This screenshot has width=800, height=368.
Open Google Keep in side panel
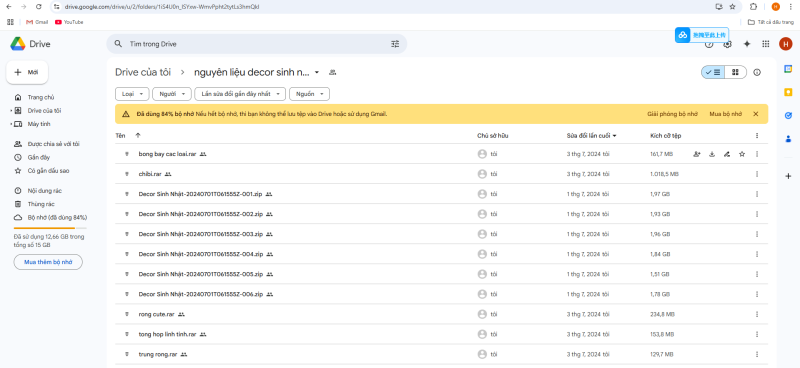click(788, 92)
